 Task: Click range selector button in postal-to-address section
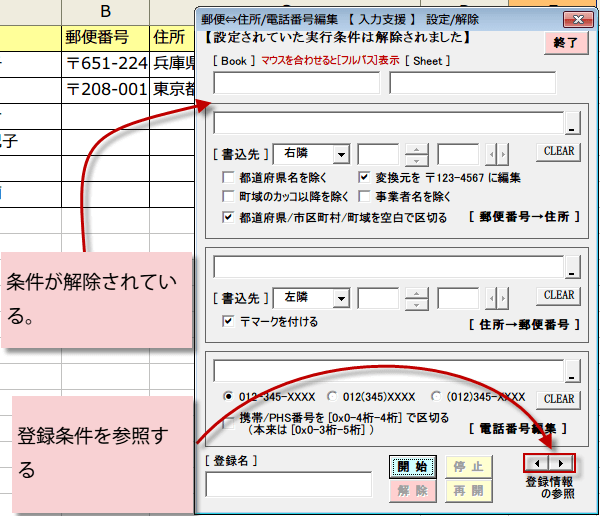572,124
